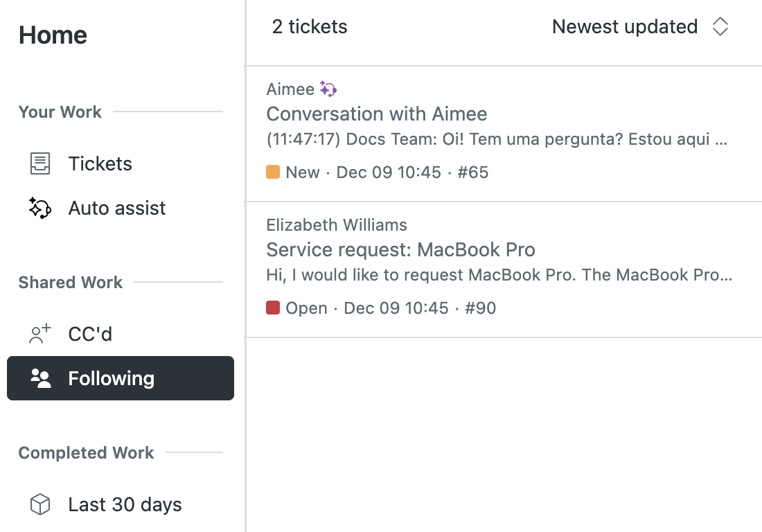This screenshot has height=532, width=762.
Task: Click the sparkle icon next to Aimee
Action: (328, 89)
